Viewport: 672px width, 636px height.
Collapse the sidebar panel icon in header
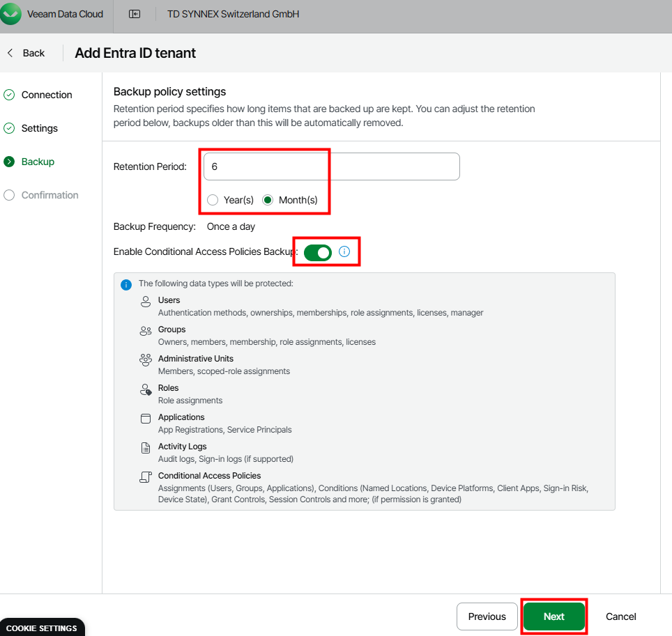coord(135,14)
